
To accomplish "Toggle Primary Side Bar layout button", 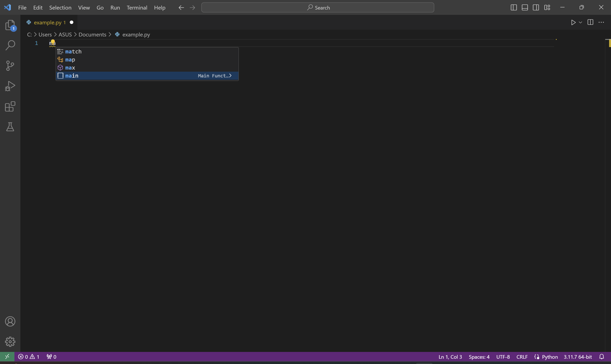I will [x=514, y=7].
